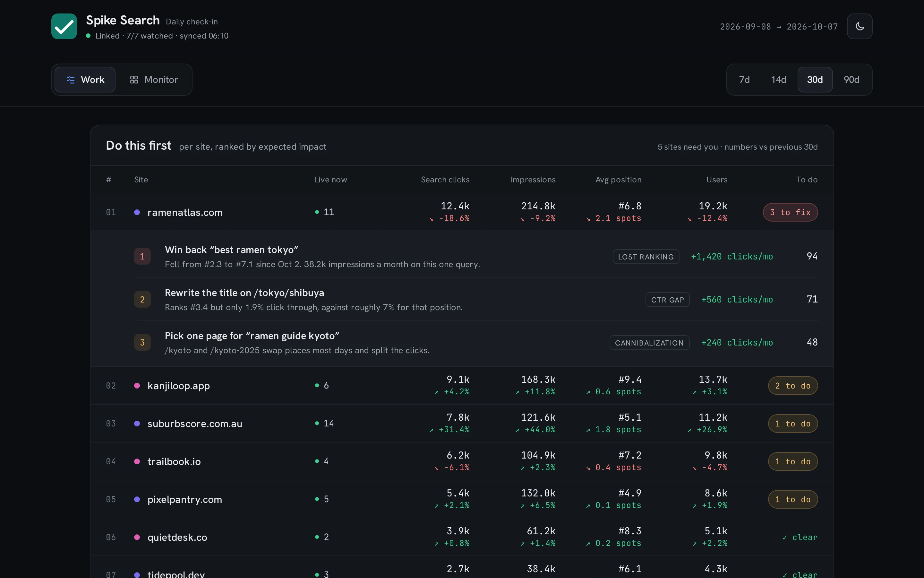Click '1 to do' badge for suburbscore.com.au
This screenshot has width=924, height=578.
[x=793, y=424]
